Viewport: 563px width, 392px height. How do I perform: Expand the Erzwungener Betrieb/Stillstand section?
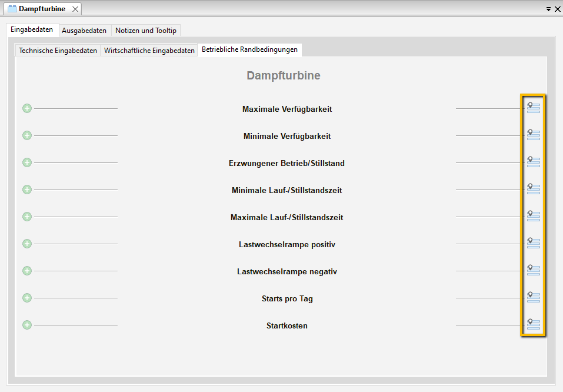[27, 162]
